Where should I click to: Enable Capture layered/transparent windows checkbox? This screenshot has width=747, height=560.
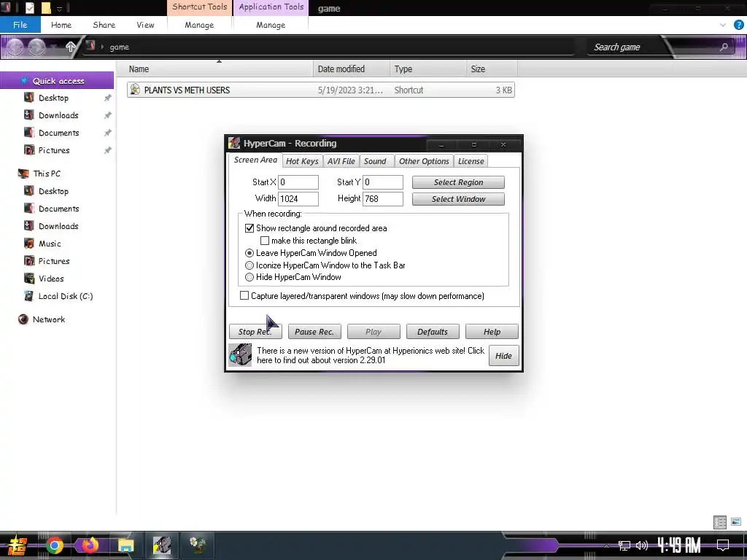pos(244,296)
